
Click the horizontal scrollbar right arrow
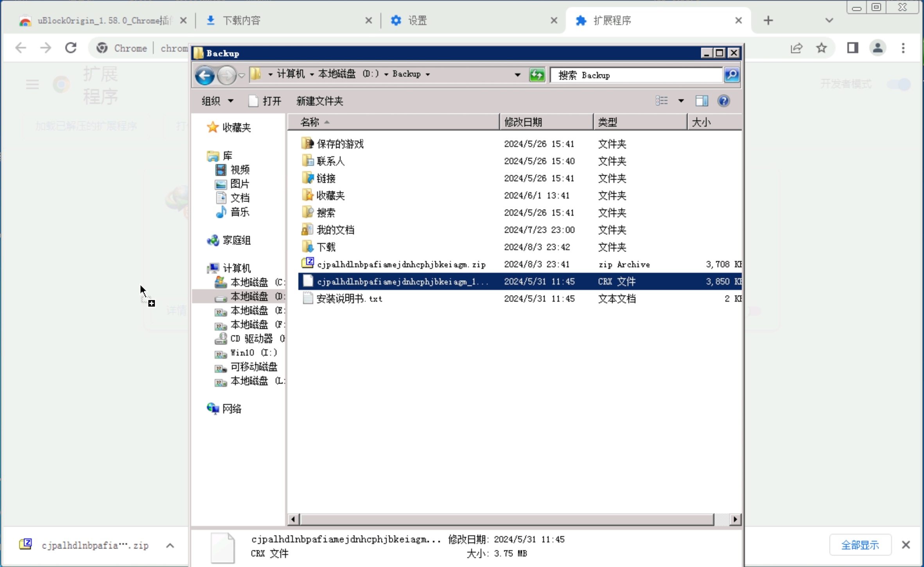[735, 519]
